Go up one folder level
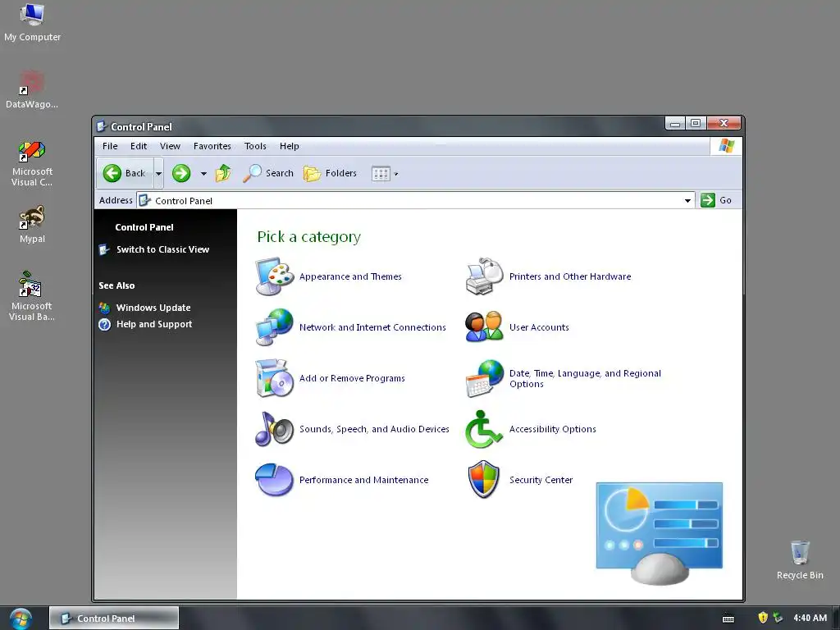The image size is (840, 630). click(x=223, y=173)
